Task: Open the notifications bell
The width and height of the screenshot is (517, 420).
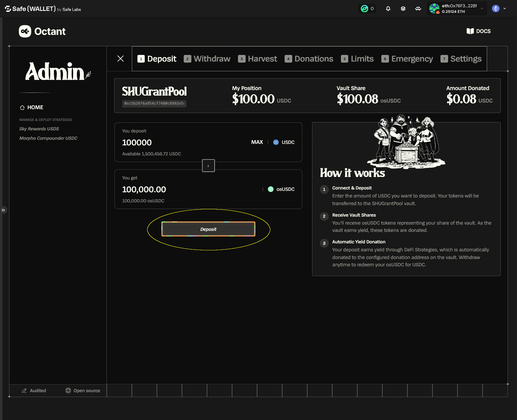Action: click(x=388, y=9)
